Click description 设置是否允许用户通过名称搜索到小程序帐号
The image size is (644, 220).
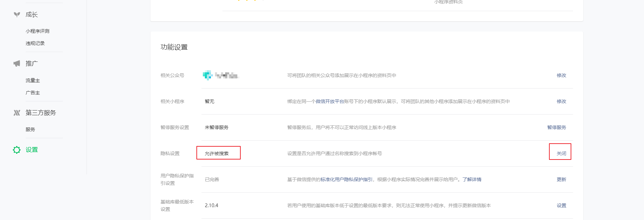point(335,153)
